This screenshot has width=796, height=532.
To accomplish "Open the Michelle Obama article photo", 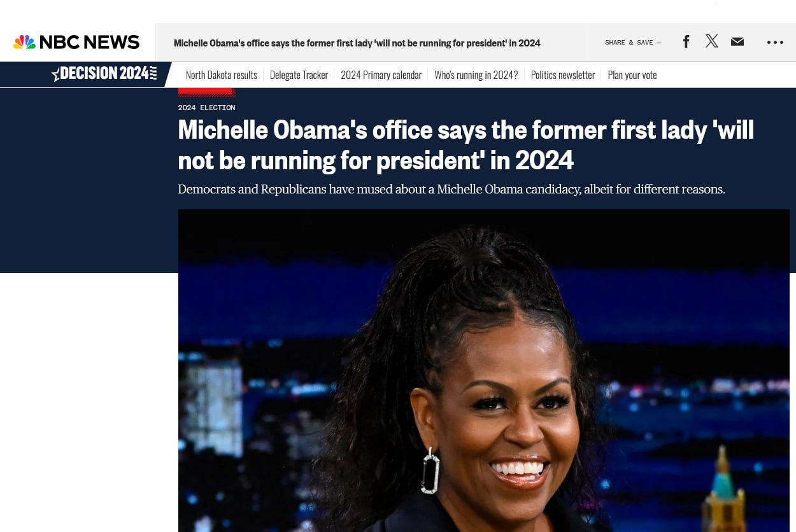I will coord(484,370).
